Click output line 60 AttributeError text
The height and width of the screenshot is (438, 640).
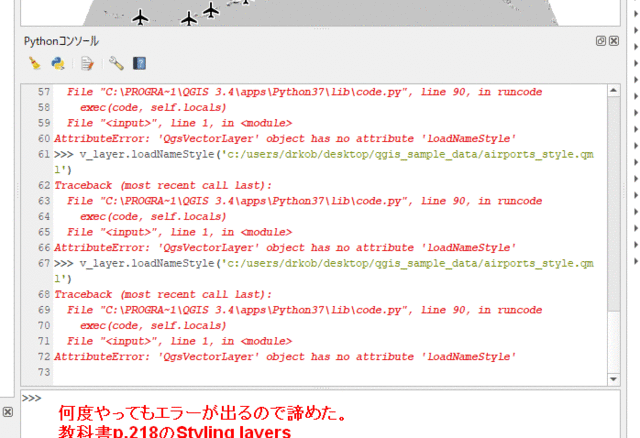click(x=285, y=139)
